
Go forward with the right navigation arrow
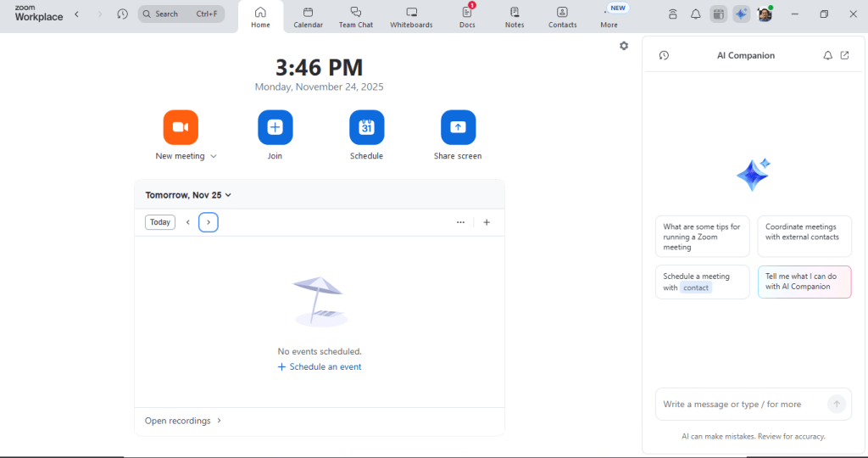100,14
